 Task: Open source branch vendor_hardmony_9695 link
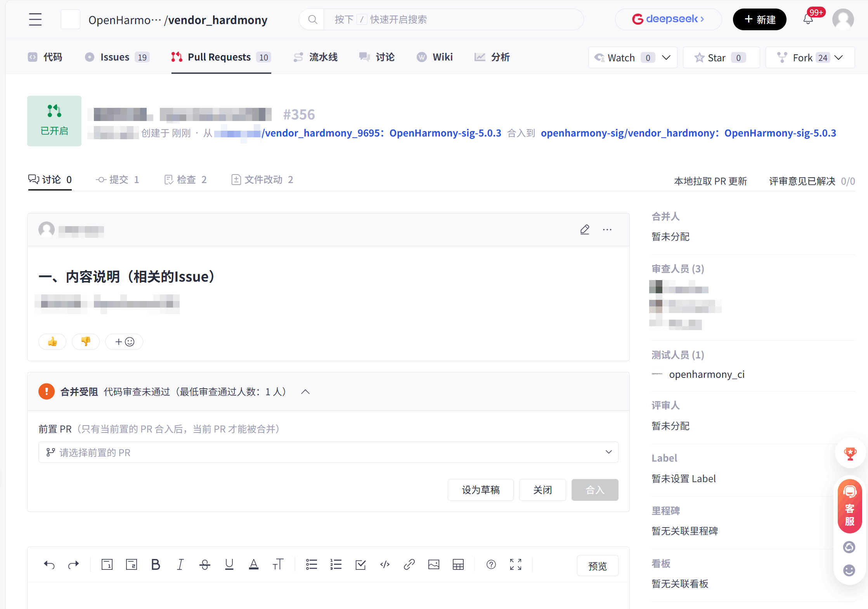pyautogui.click(x=381, y=133)
